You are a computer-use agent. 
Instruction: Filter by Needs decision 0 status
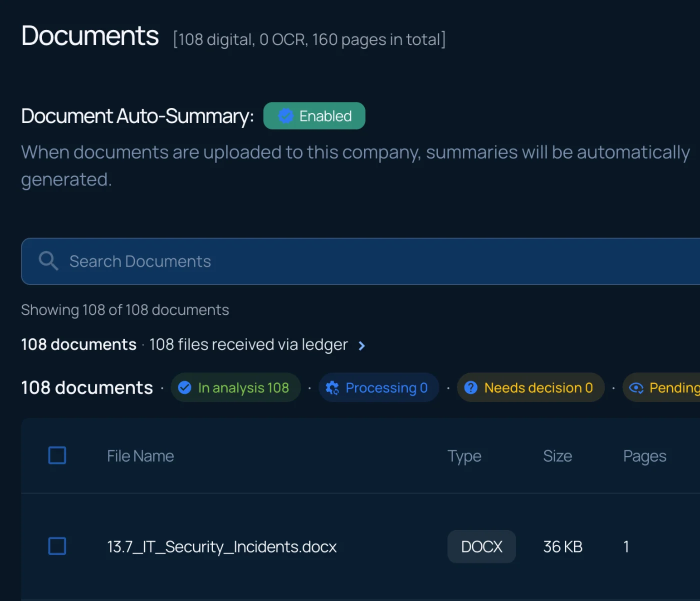pos(530,387)
